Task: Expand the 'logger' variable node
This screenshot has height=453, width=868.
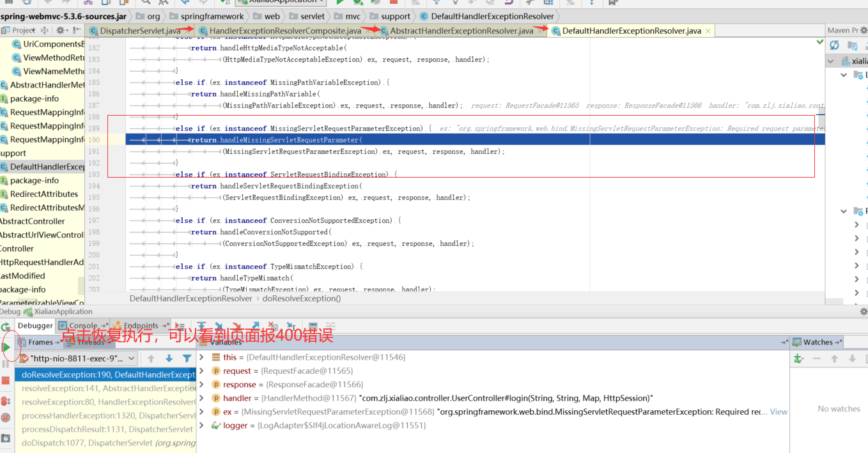Action: click(x=202, y=425)
